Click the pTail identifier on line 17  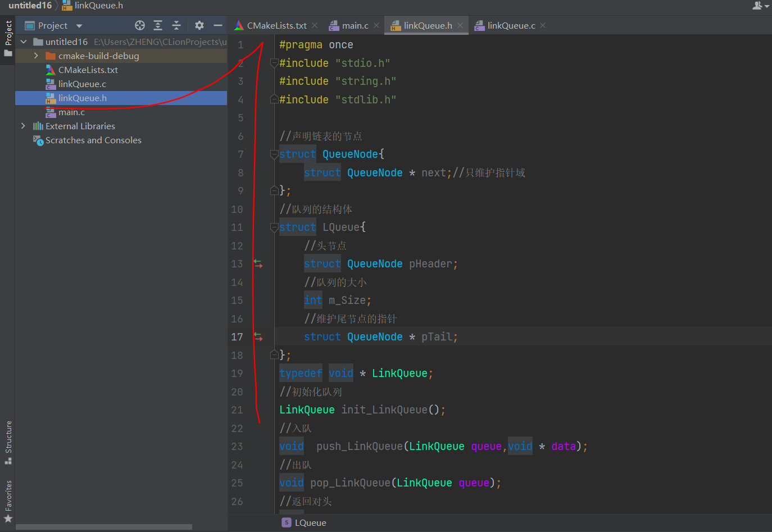[x=437, y=337]
